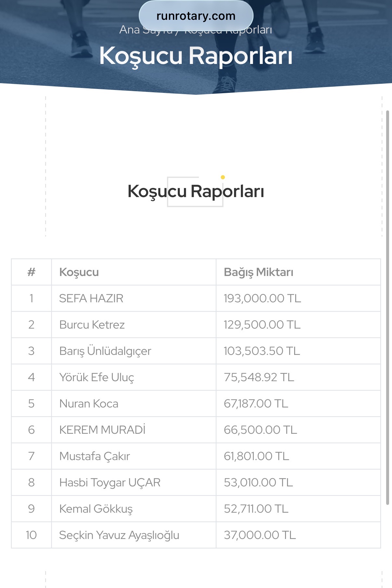The height and width of the screenshot is (588, 392).
Task: Click the Bağış Miktarı column header
Action: [x=258, y=272]
